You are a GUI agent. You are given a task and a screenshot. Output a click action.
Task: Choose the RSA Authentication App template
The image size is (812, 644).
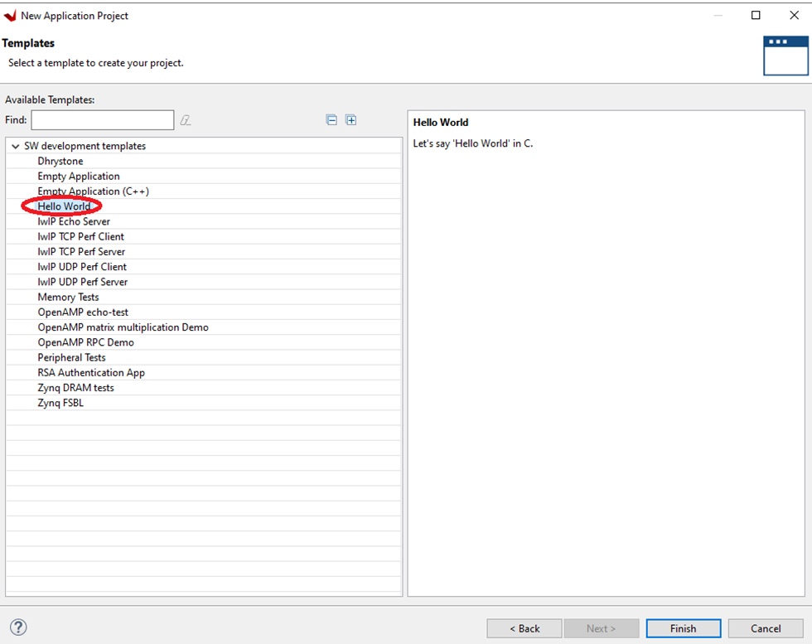(91, 372)
